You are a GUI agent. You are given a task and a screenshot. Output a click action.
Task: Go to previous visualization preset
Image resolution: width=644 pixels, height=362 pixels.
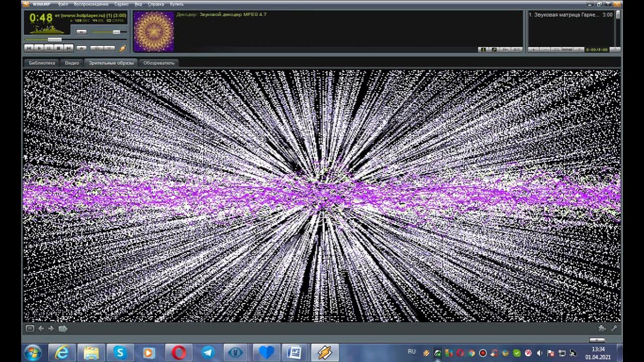[x=41, y=328]
